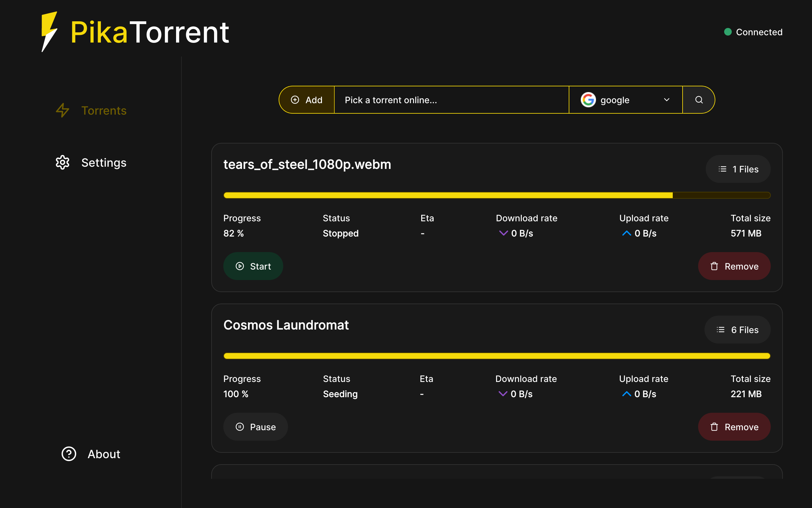The width and height of the screenshot is (812, 508).
Task: Click the PikaTorrent title text
Action: point(150,32)
